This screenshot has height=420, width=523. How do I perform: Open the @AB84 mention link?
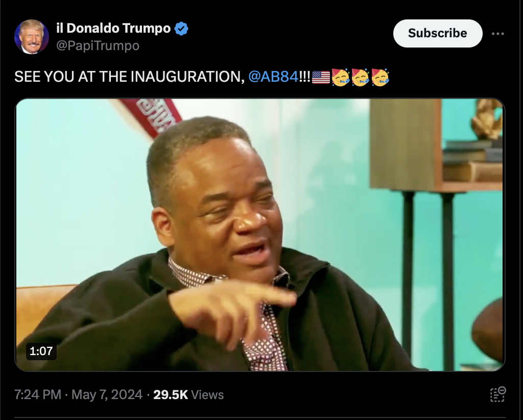tap(274, 77)
